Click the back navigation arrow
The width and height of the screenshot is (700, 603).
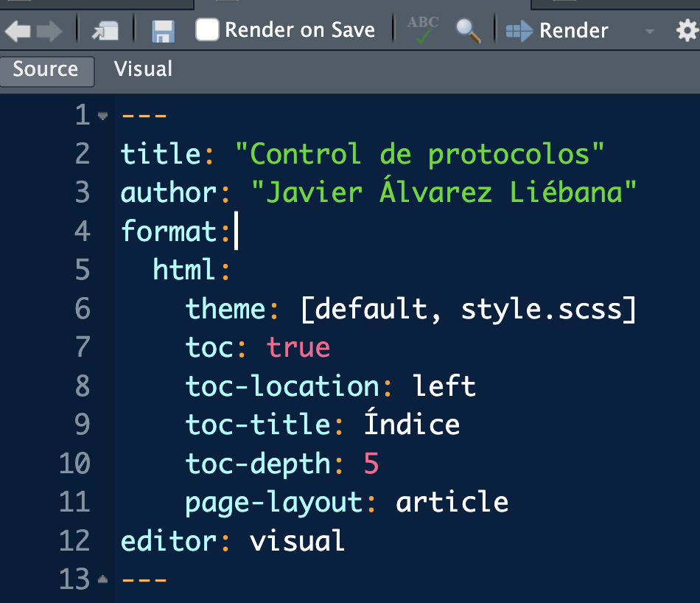18,31
